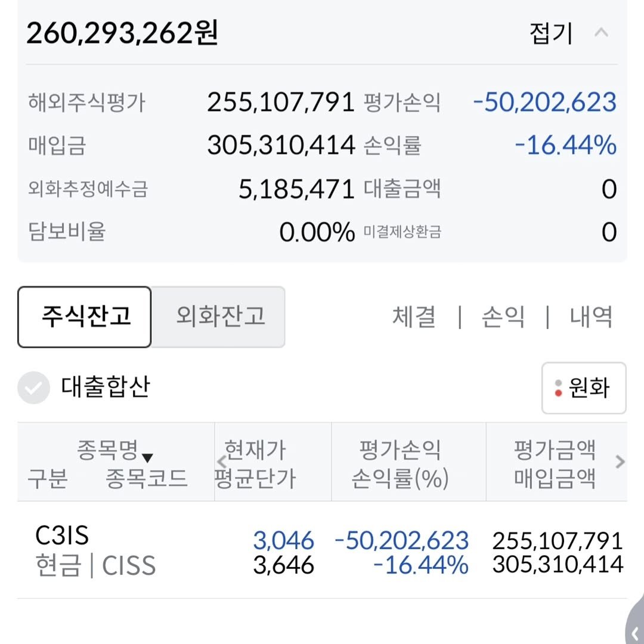644x644 pixels.
Task: Tap the C3IS current price 3,046
Action: [283, 540]
